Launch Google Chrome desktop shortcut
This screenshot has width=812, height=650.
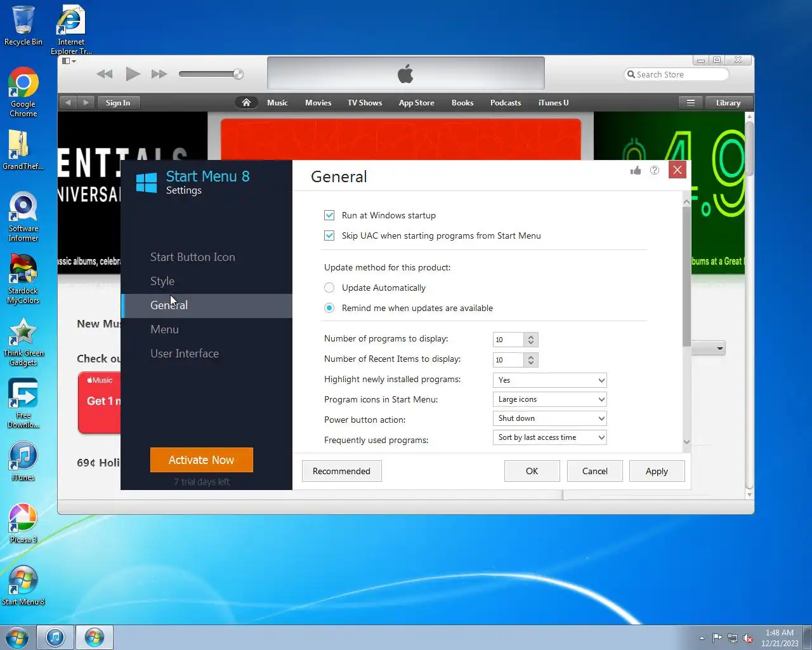23,92
